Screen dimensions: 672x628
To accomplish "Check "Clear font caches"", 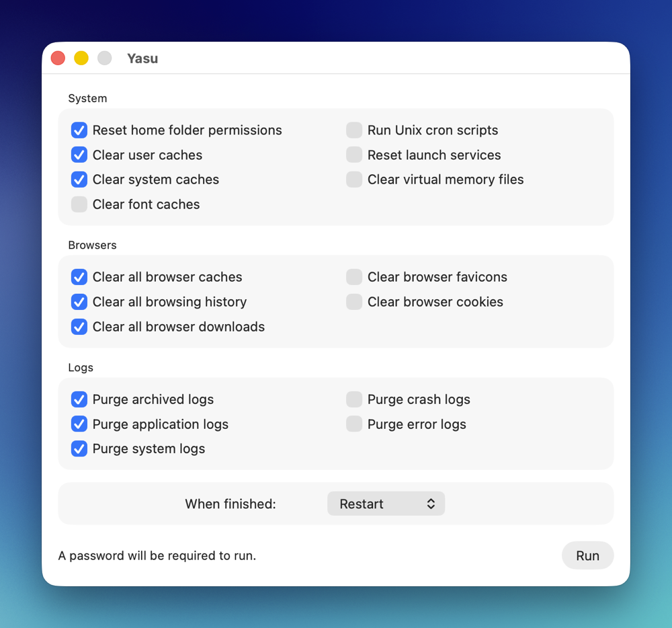I will tap(79, 204).
